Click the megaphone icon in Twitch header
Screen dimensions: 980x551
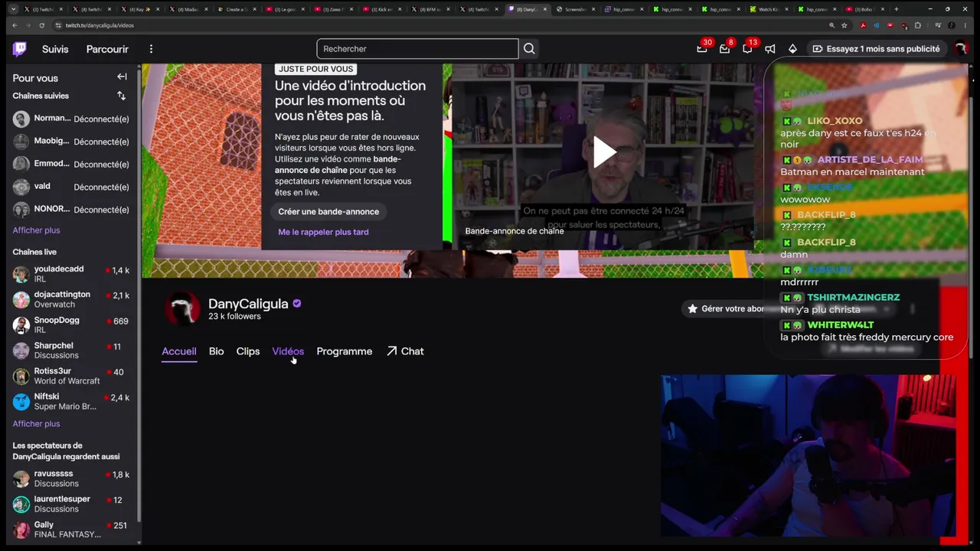pyautogui.click(x=770, y=49)
